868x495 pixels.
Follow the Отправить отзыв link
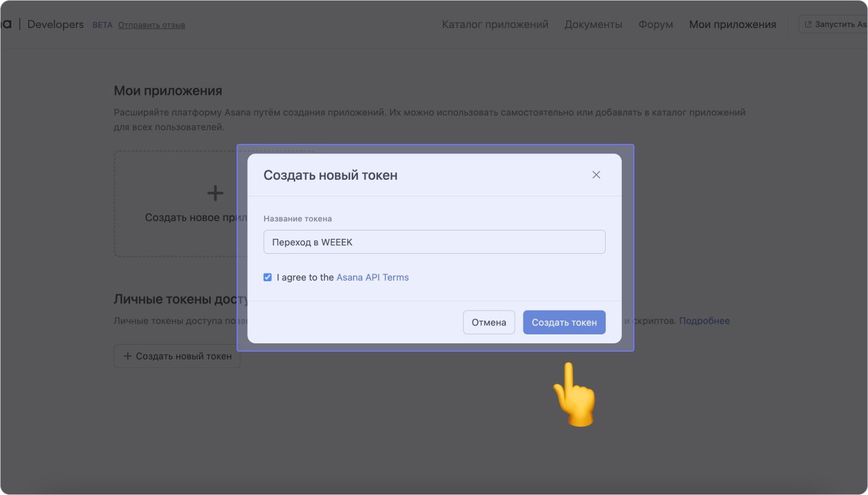point(151,25)
